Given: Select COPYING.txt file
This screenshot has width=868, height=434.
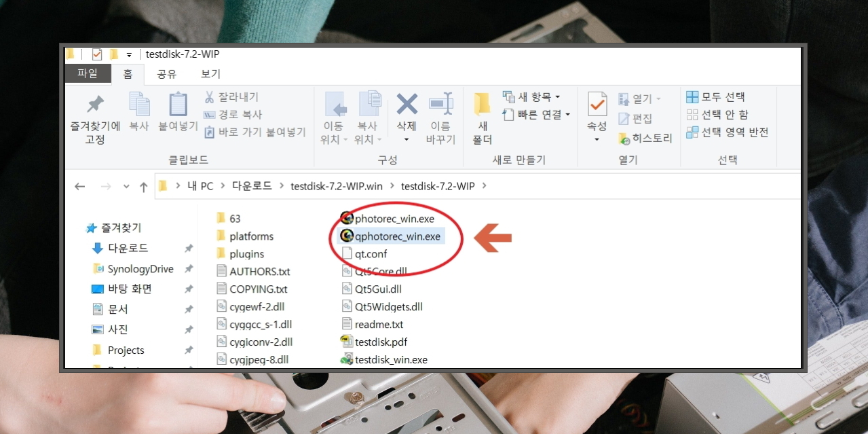Looking at the screenshot, I should [x=252, y=289].
